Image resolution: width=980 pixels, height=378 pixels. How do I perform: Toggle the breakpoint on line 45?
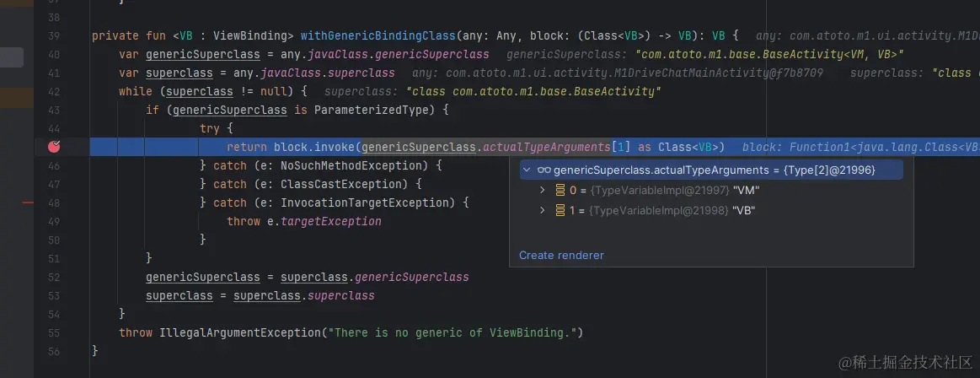point(55,147)
